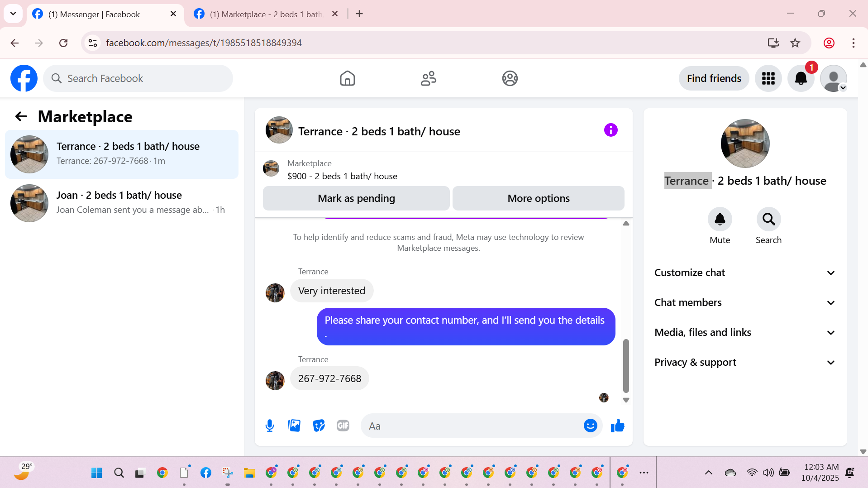Click the address bar URL
Screen dimensions: 868x488
[204, 43]
